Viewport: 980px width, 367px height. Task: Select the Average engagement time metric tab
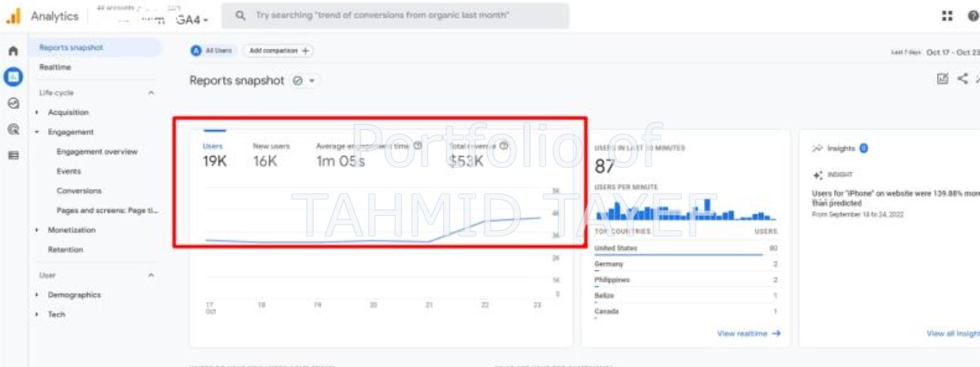(x=369, y=154)
